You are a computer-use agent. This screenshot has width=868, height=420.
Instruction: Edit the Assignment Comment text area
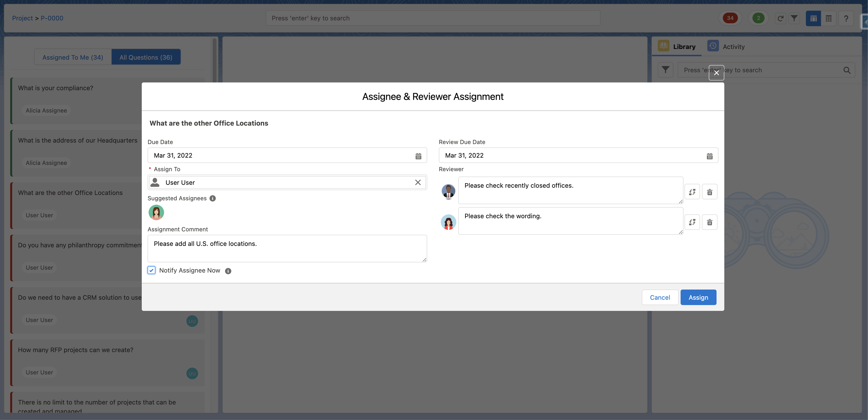287,248
